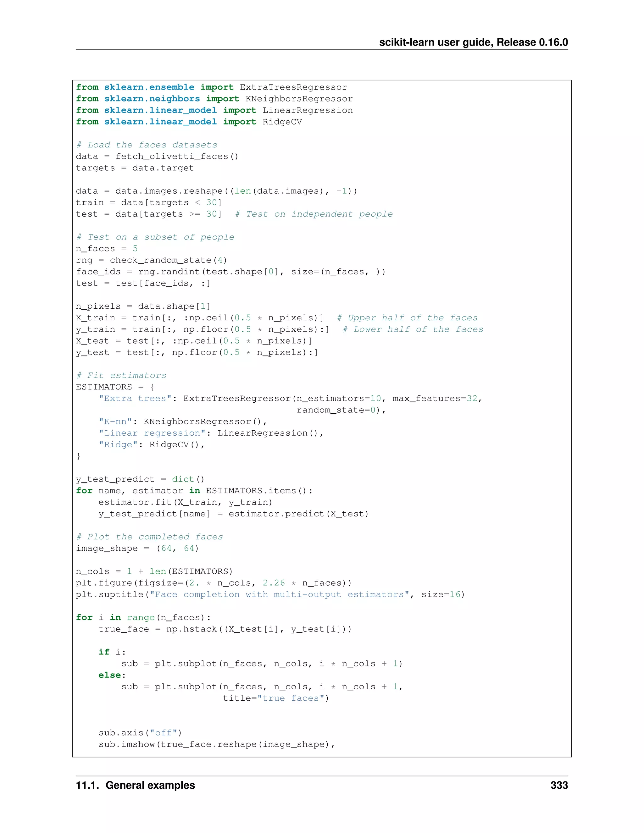Click the header 'scikit-learn user guide, Release 0.16.0'
Image resolution: width=644 pixels, height=833 pixels.
pyautogui.click(x=474, y=42)
